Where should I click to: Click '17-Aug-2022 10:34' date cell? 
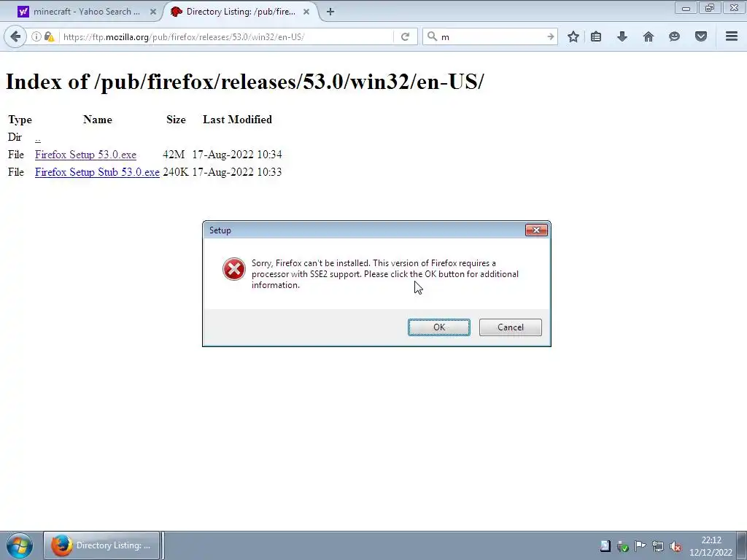237,155
